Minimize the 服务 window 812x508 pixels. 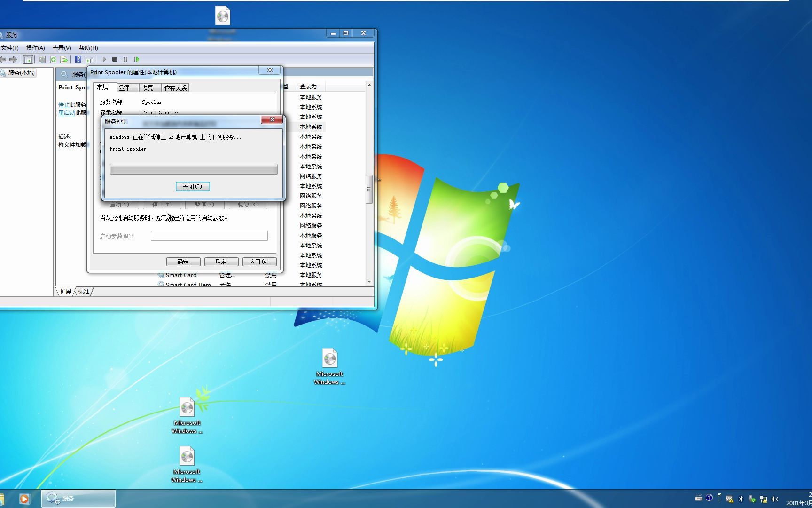pos(333,33)
